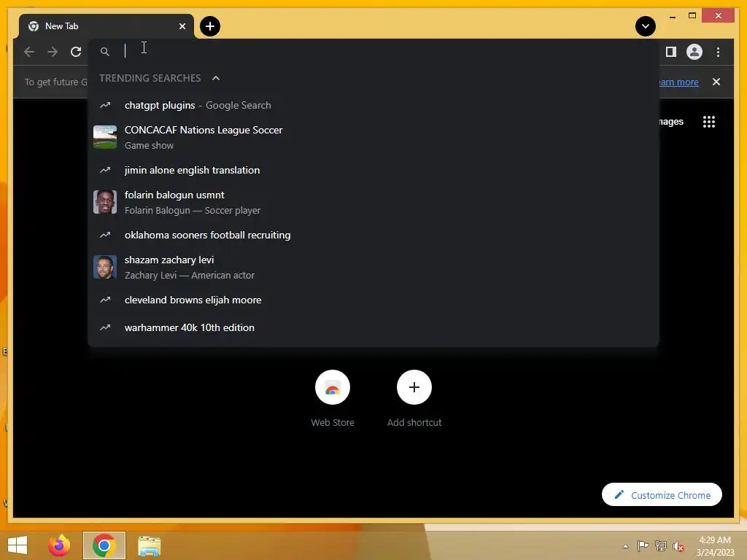Select suggestion chatgpt plugins
This screenshot has height=560, width=747.
tap(373, 105)
